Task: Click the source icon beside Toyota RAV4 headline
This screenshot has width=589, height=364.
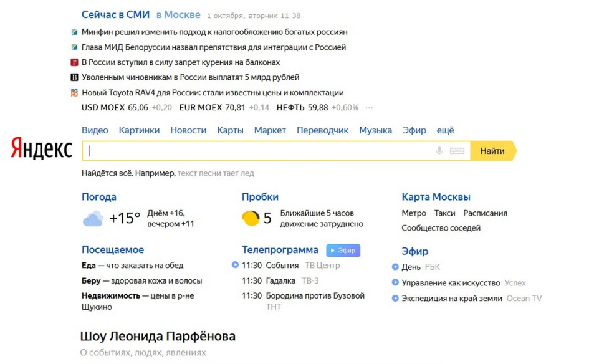Action: [x=74, y=93]
